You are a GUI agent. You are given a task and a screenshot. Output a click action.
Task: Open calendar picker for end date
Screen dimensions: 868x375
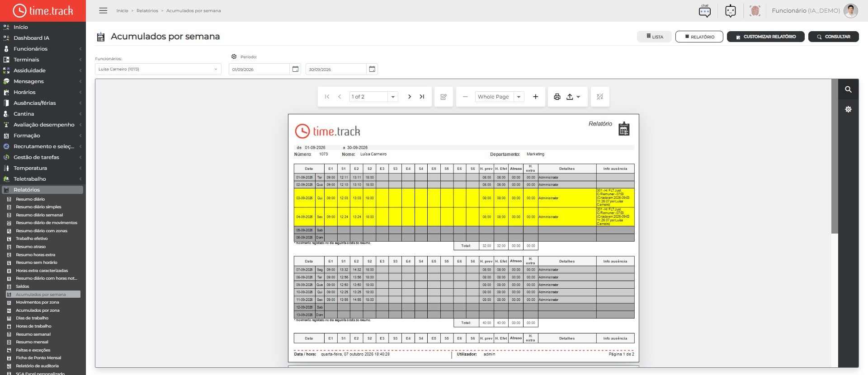(x=372, y=69)
